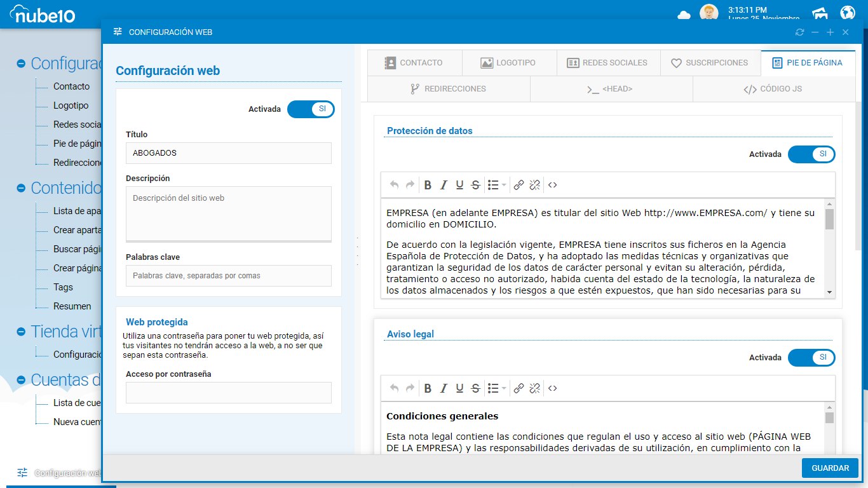Open Tags in the sidebar menu
The width and height of the screenshot is (868, 488).
[63, 287]
